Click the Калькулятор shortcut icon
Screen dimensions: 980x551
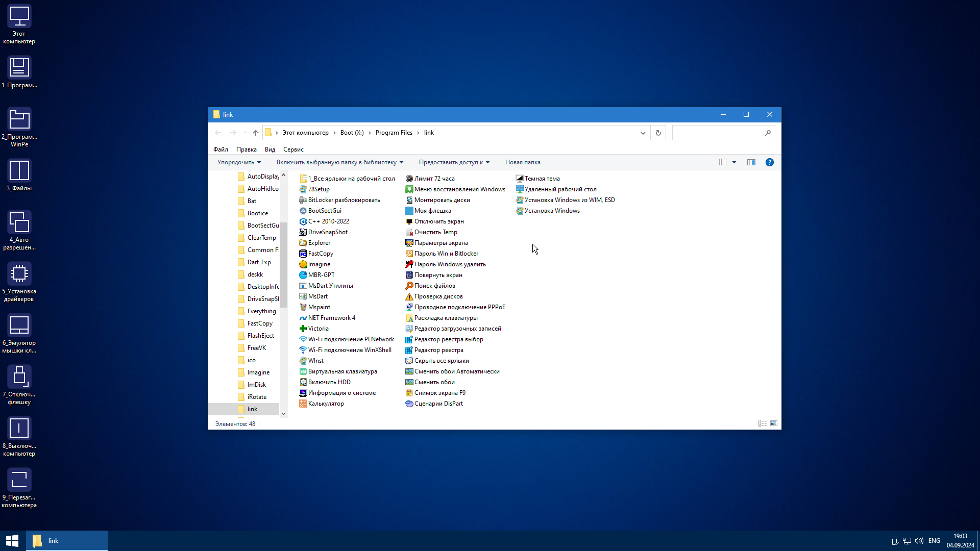click(x=303, y=404)
